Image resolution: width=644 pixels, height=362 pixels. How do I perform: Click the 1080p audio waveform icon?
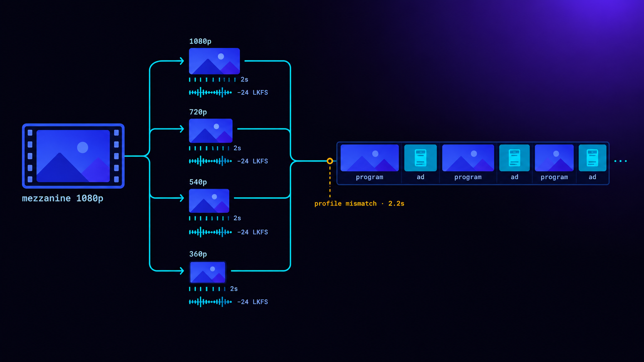[210, 92]
